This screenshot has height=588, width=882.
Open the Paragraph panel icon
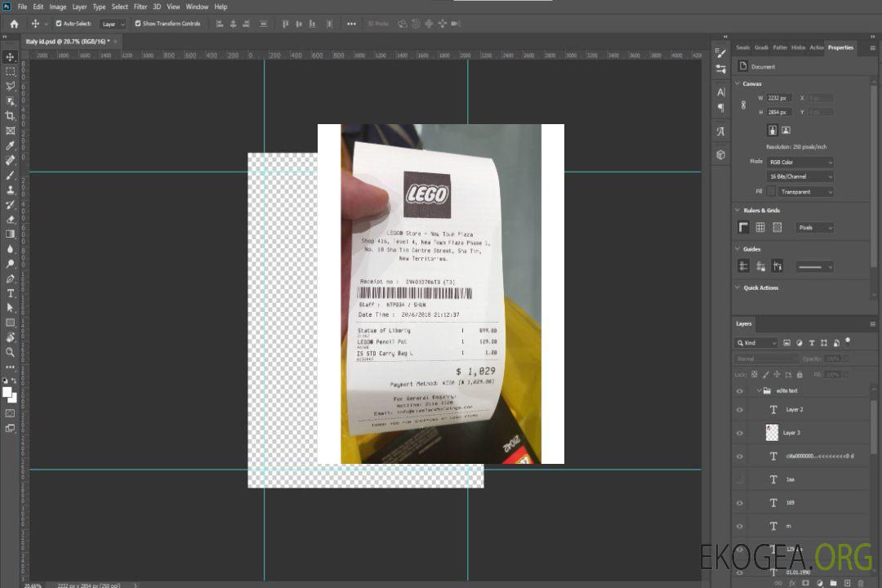click(720, 108)
